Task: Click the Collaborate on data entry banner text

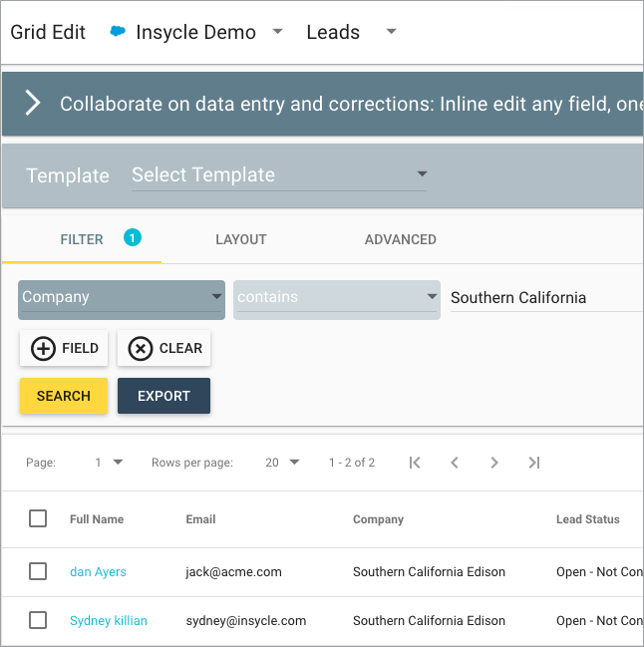Action: pos(352,104)
